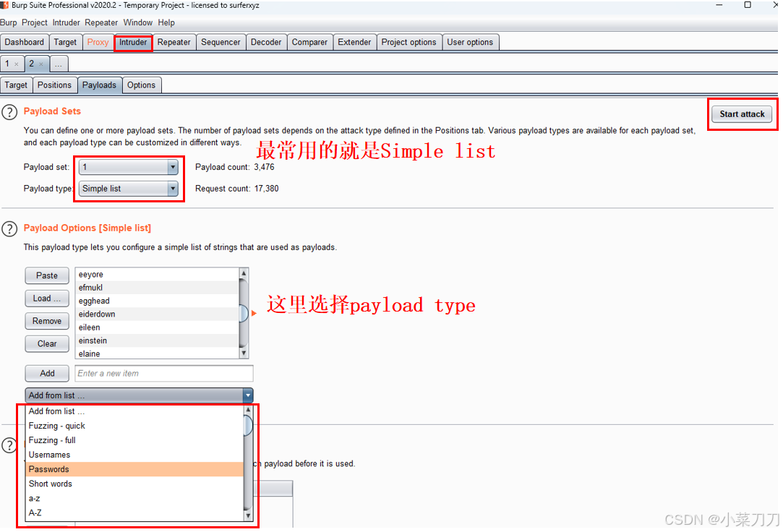Screen dimensions: 783x532
Task: Open the Burp menu
Action: [x=9, y=22]
